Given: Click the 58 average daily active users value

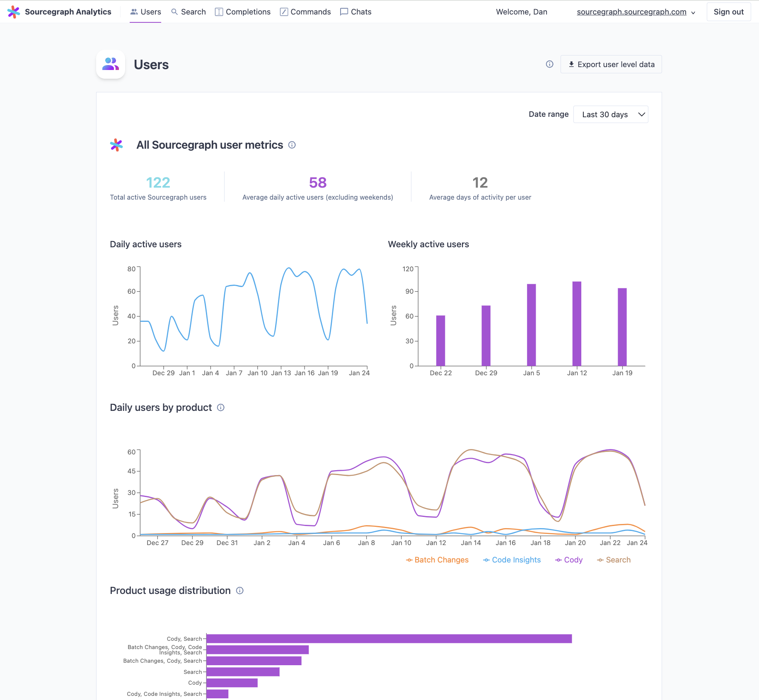Looking at the screenshot, I should pyautogui.click(x=318, y=182).
